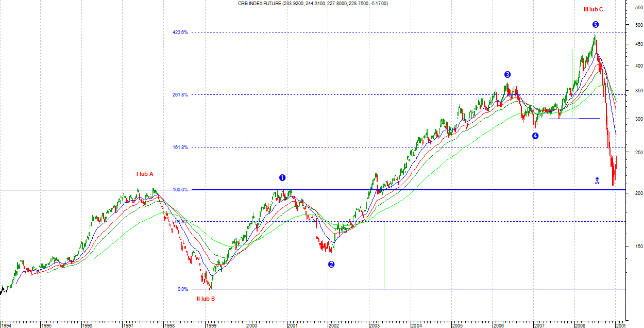Select the blue wave 3 marker
This screenshot has width=644, height=328.
click(x=507, y=74)
